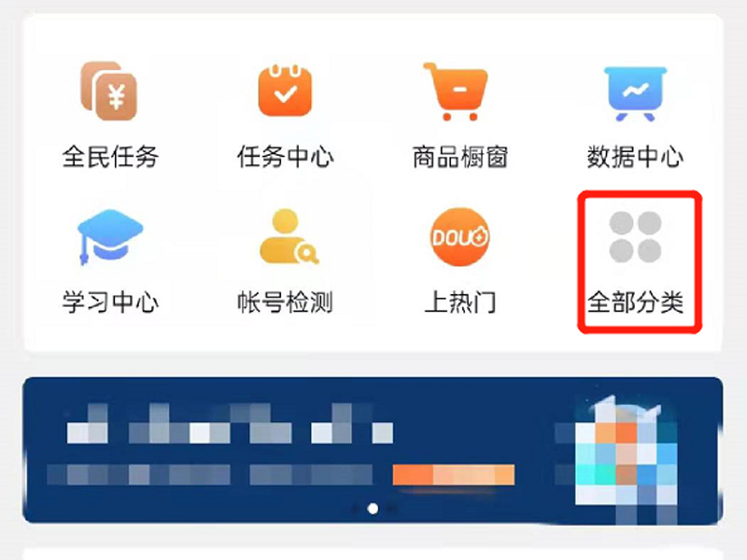Click the 任务中心 text label
The height and width of the screenshot is (560, 747).
pyautogui.click(x=286, y=157)
